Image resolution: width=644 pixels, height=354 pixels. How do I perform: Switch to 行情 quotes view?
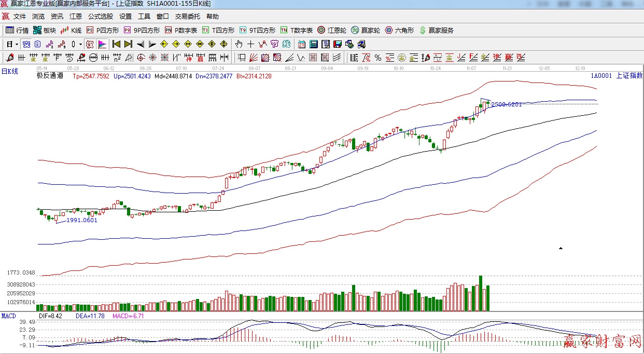[17, 30]
